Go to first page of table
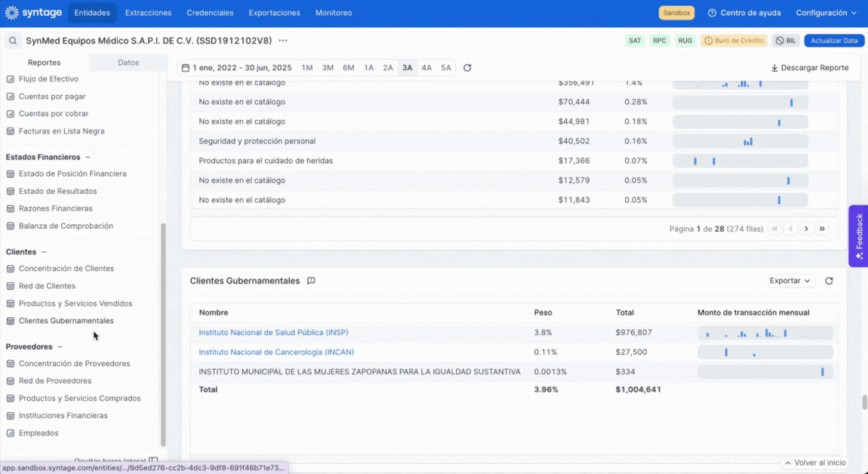868x474 pixels. [x=775, y=229]
